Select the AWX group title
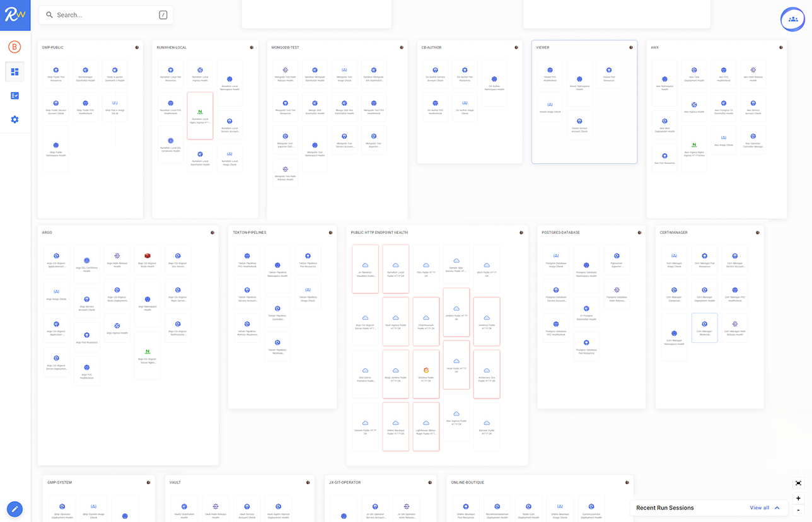Screen dimensions: 812x522 (655, 47)
